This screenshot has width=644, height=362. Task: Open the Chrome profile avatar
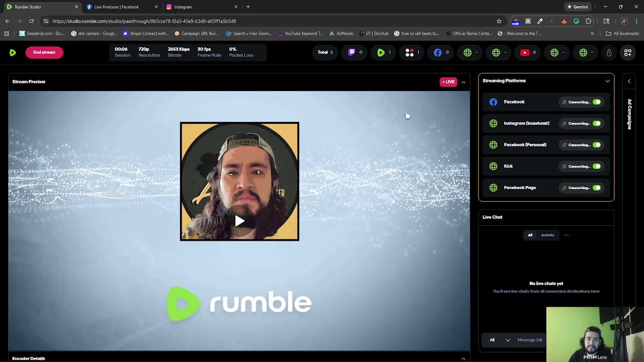[x=624, y=21]
